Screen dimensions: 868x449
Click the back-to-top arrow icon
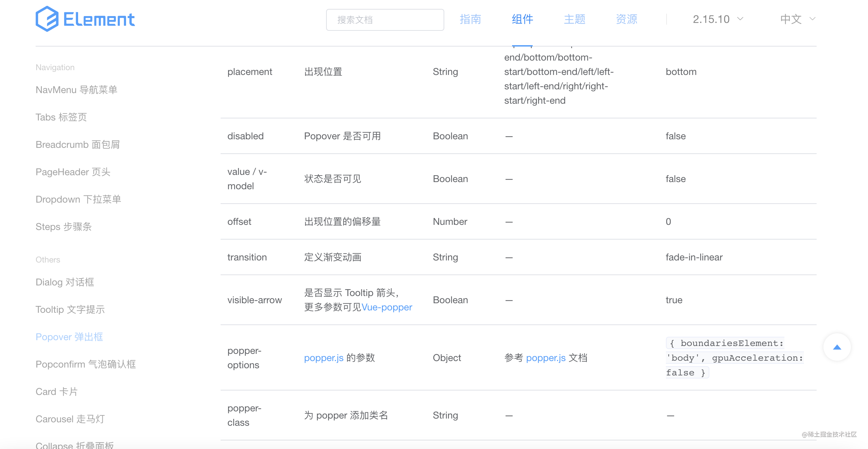(x=837, y=347)
